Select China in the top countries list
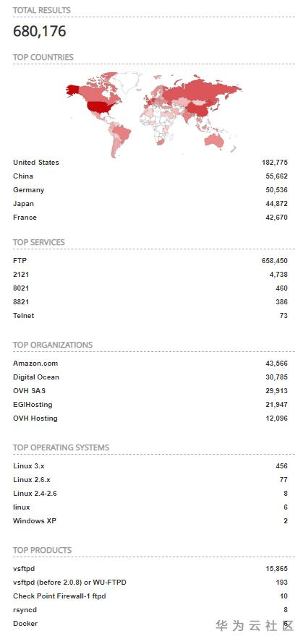Screen dimensions: 303x644 coord(23,176)
